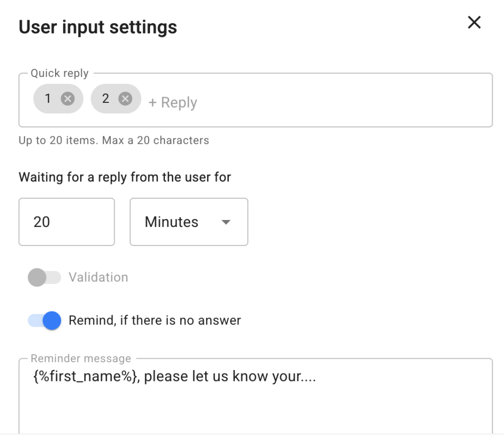
Task: Click the User input settings heading
Action: tap(98, 27)
